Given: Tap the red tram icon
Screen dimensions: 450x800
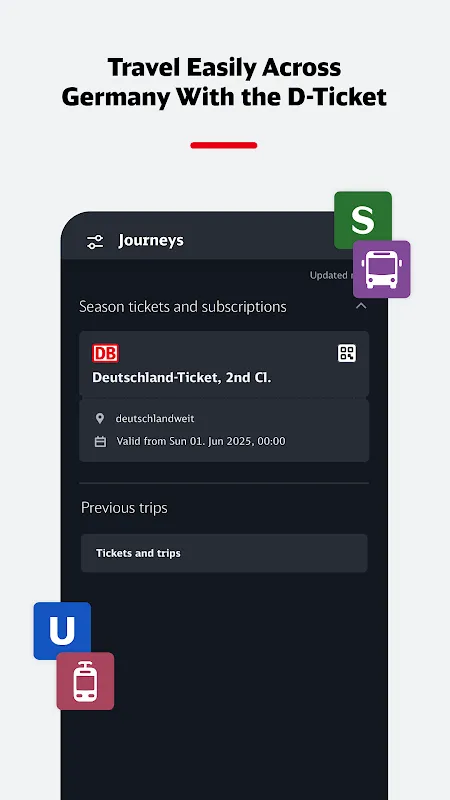Looking at the screenshot, I should tap(85, 681).
